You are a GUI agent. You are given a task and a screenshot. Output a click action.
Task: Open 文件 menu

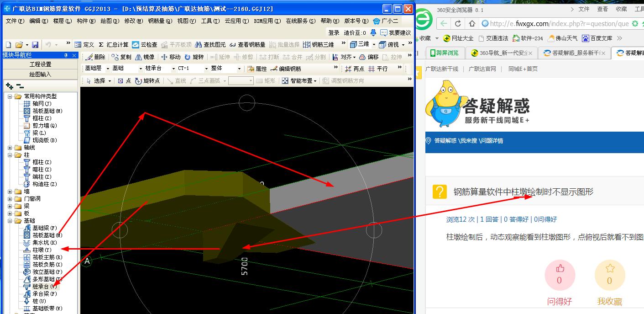[15, 21]
